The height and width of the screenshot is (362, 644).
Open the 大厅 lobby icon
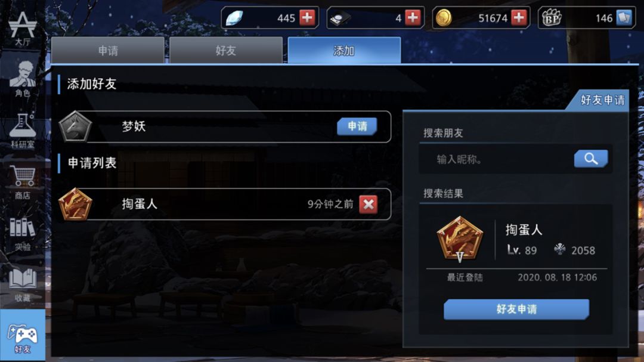(22, 28)
